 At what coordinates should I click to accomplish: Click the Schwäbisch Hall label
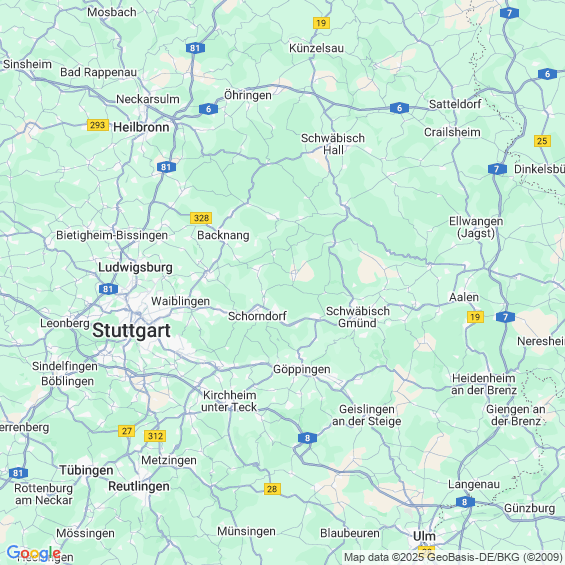[333, 144]
